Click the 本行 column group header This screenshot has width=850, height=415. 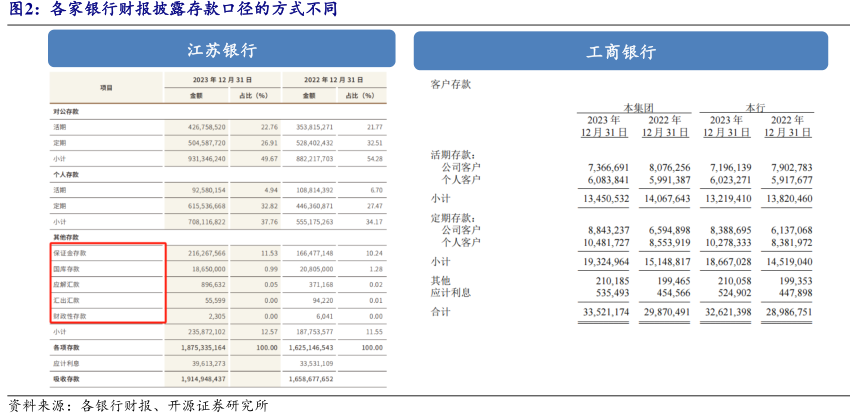click(x=755, y=106)
